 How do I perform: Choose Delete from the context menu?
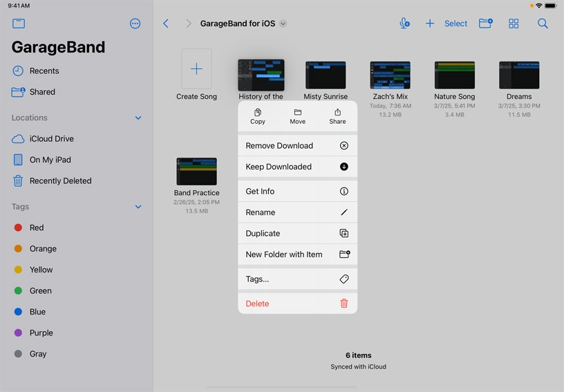click(297, 304)
